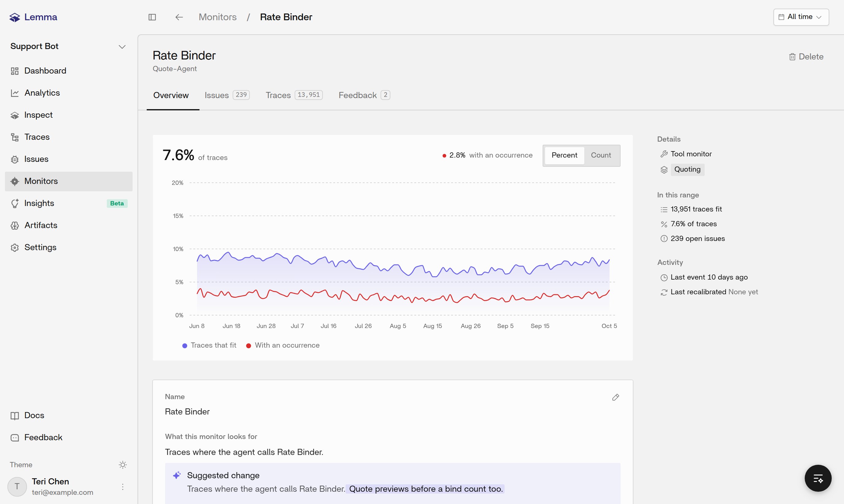Image resolution: width=844 pixels, height=504 pixels.
Task: Open user account options menu
Action: tap(123, 487)
